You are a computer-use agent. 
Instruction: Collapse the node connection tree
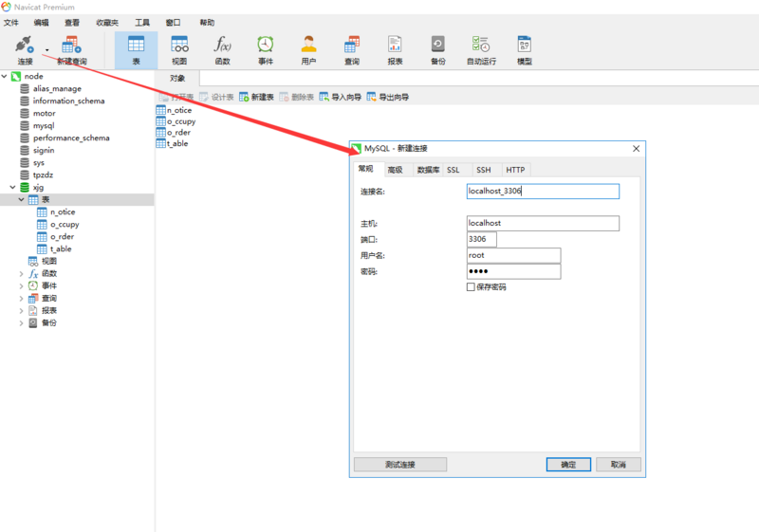pyautogui.click(x=5, y=76)
